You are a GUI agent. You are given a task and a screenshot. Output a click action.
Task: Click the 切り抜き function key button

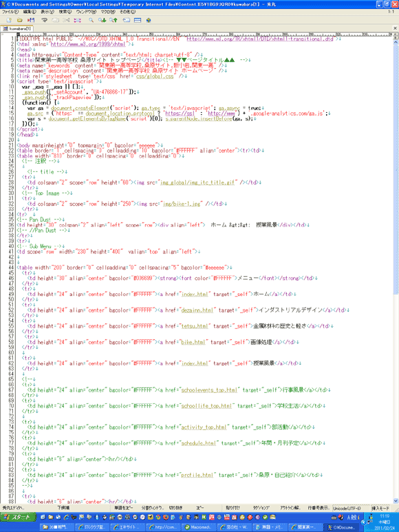click(x=175, y=508)
